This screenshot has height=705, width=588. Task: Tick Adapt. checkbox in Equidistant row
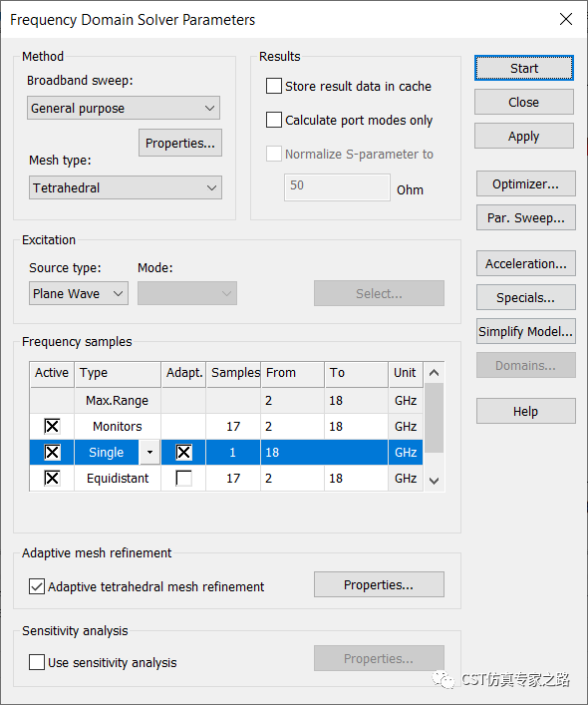tap(183, 478)
